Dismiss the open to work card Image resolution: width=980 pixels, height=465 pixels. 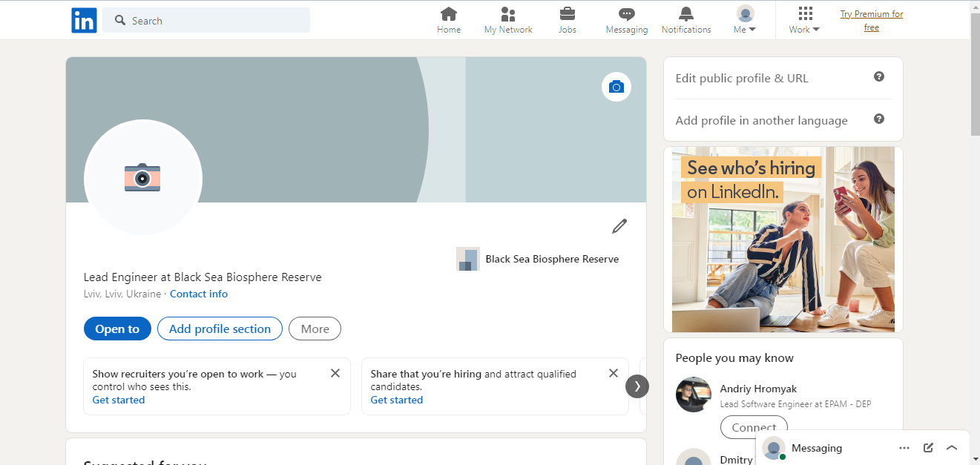click(335, 373)
